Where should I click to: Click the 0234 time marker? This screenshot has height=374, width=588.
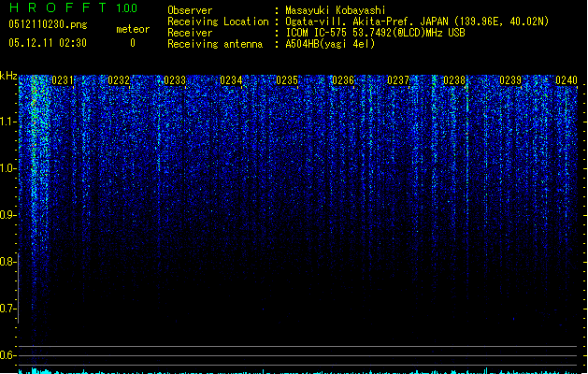231,80
